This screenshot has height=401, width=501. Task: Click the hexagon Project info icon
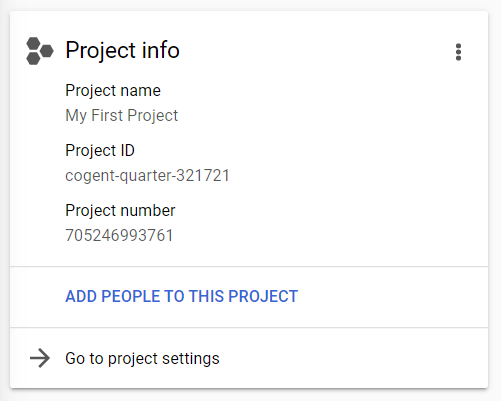[40, 51]
